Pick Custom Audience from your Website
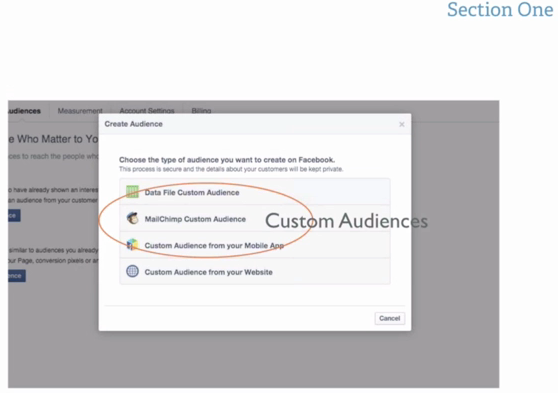Image resolution: width=558 pixels, height=393 pixels. point(255,272)
